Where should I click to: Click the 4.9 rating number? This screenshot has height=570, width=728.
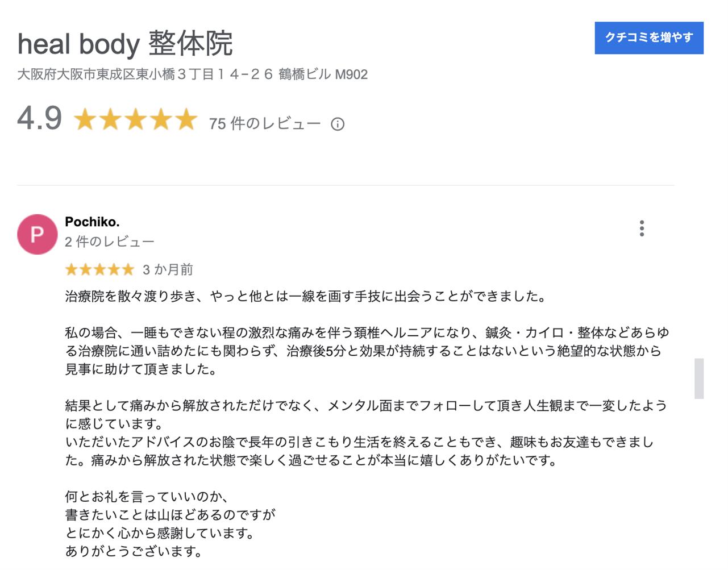click(39, 118)
